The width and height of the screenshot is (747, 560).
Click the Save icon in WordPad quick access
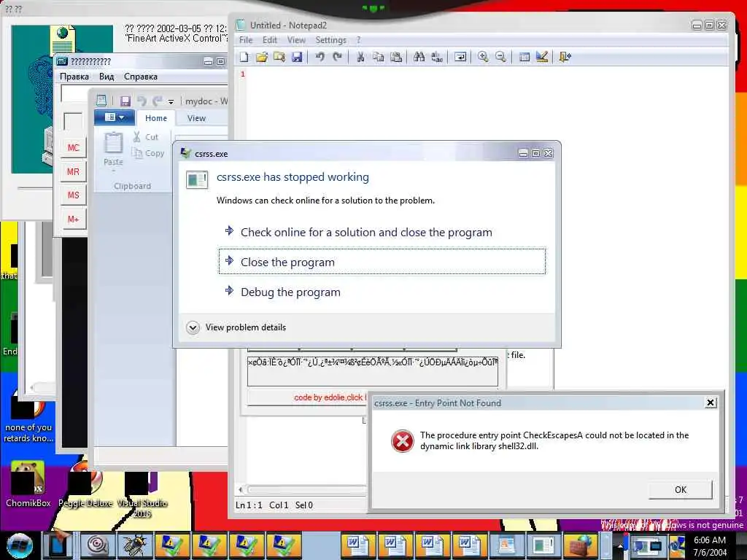click(125, 101)
